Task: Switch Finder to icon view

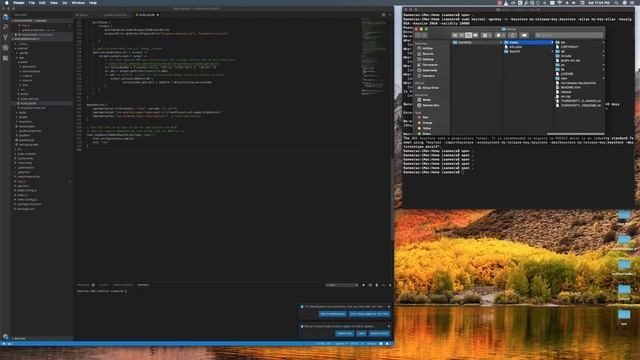Action: pyautogui.click(x=454, y=36)
